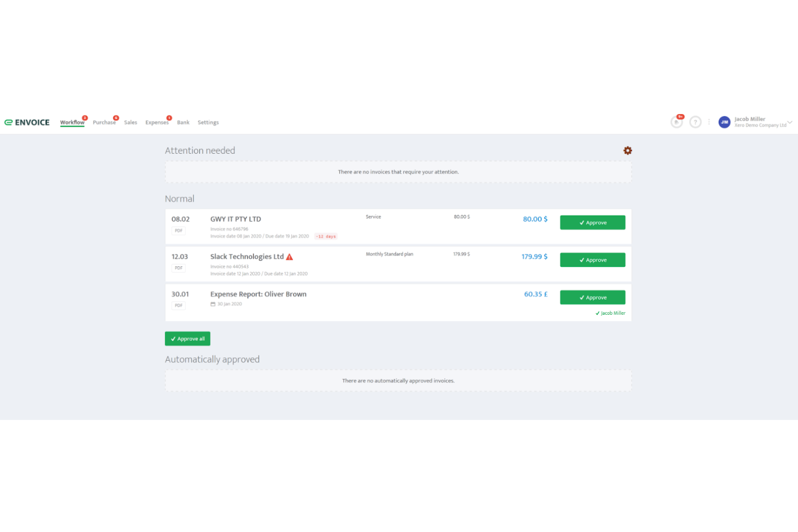Select the Bank menu item
This screenshot has width=798, height=532.
click(x=183, y=122)
